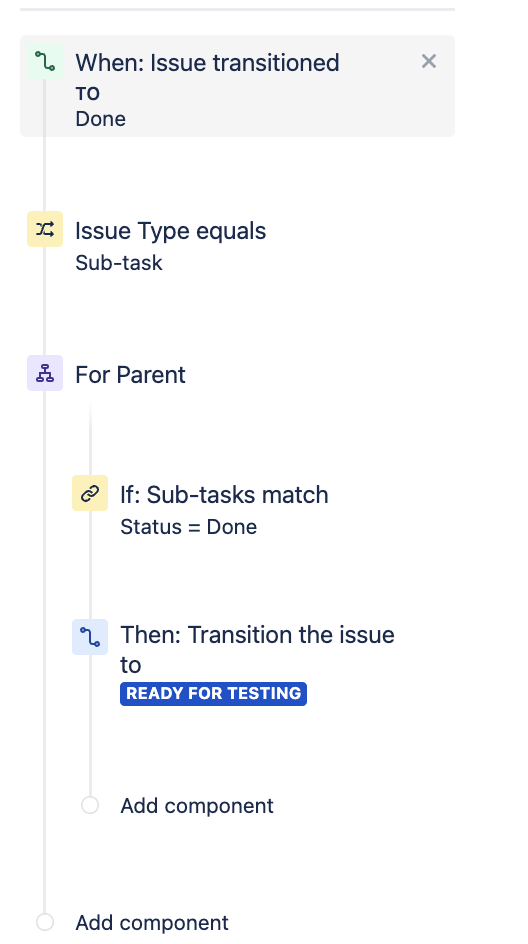Click the green Issue transitioned trigger icon
Viewport: 528px width, 944px height.
[x=45, y=61]
